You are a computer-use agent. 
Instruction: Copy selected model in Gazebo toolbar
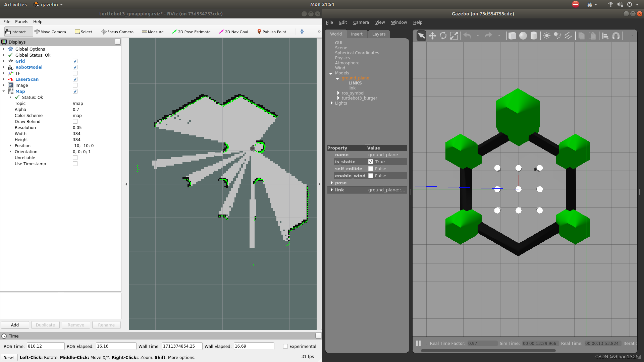(582, 36)
